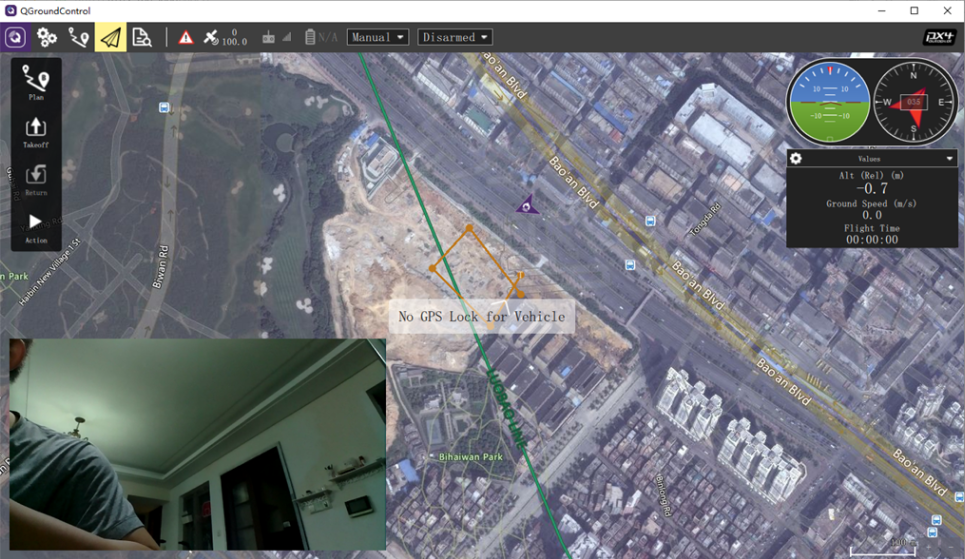Click the No GPS Lock for Vehicle message
Viewport: 965px width, 559px height.
[481, 316]
